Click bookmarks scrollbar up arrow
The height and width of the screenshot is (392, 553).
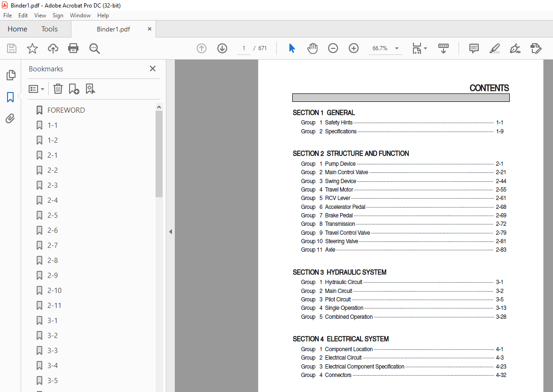point(159,107)
